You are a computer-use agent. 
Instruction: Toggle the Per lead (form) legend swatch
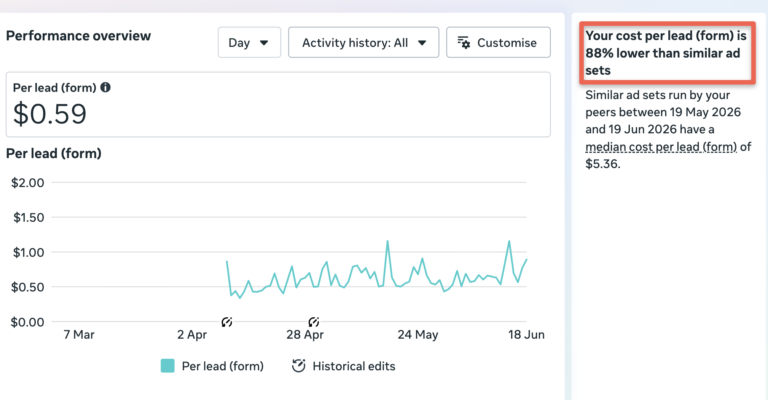point(168,366)
